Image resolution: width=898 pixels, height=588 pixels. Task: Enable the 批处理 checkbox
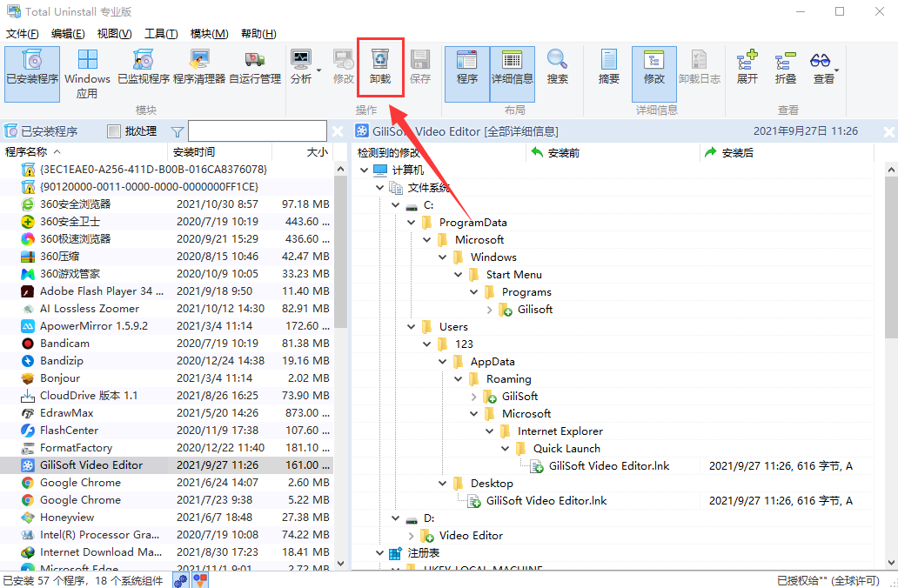114,131
